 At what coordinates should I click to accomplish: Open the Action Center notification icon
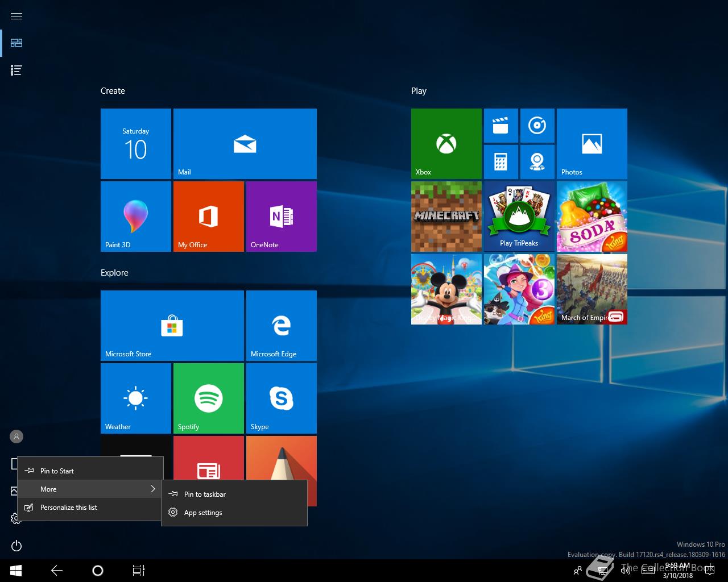(710, 571)
